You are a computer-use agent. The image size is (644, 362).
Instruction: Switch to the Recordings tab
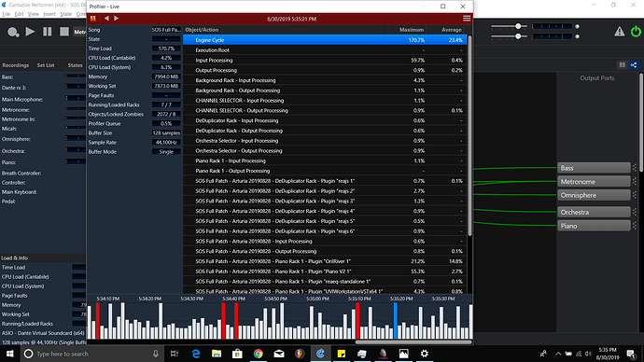(x=16, y=65)
